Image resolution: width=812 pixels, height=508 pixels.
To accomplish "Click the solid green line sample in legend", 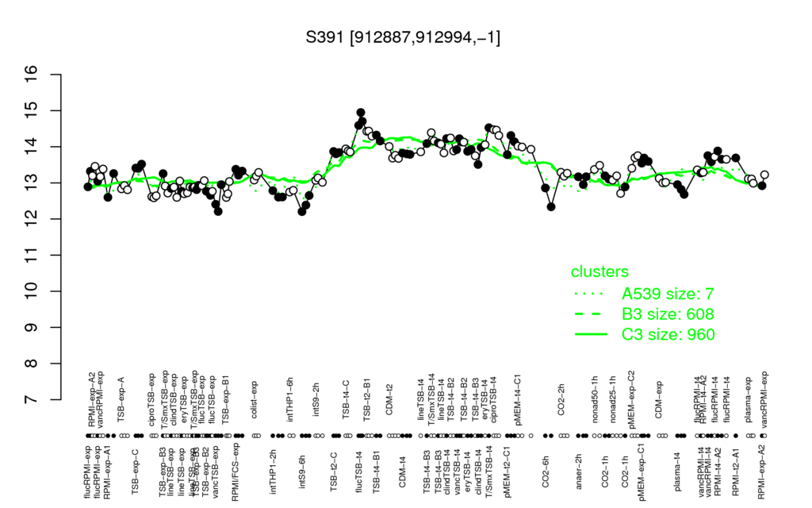I will click(590, 334).
